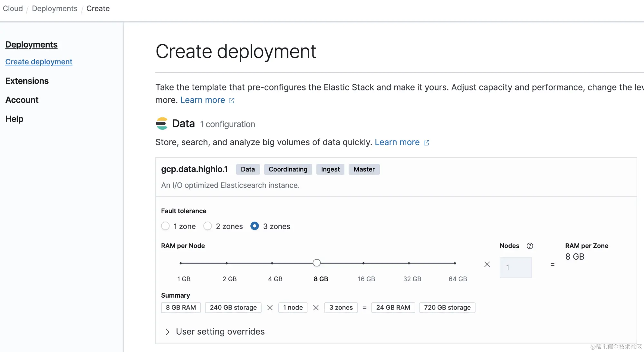This screenshot has height=352, width=644.
Task: Click the Nodes count input field
Action: point(515,267)
